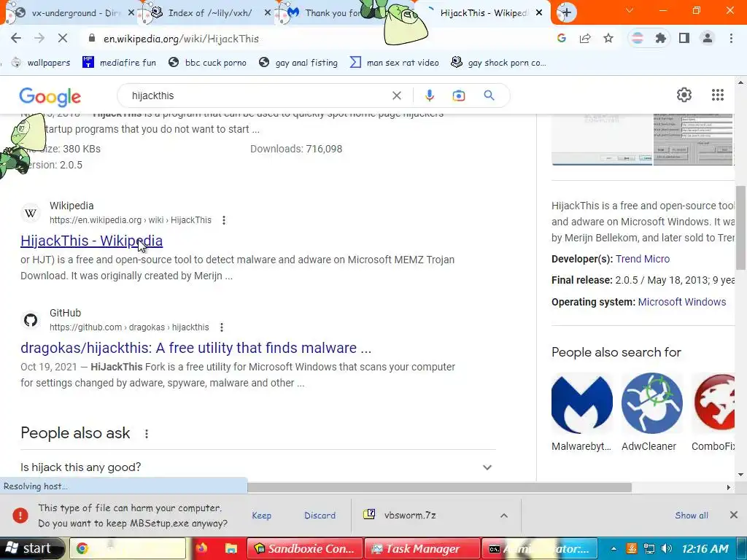The height and width of the screenshot is (560, 747).
Task: Search by image using the camera icon
Action: (x=458, y=96)
